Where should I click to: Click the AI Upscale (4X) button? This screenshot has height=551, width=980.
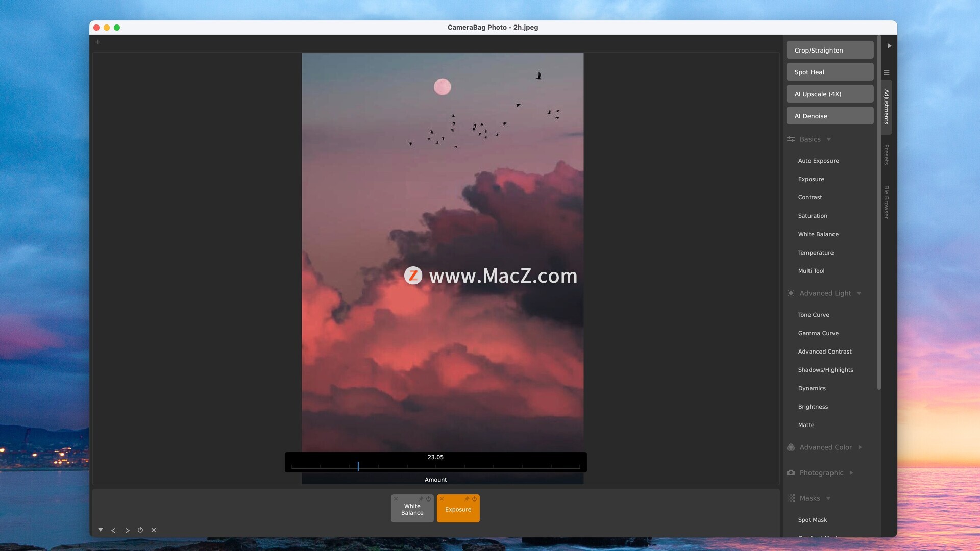pyautogui.click(x=830, y=94)
